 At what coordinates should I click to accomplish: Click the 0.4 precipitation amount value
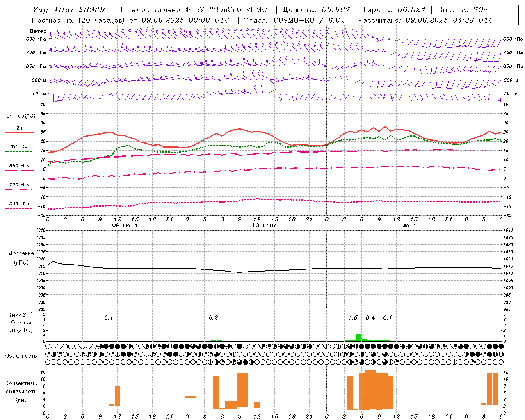pyautogui.click(x=370, y=318)
